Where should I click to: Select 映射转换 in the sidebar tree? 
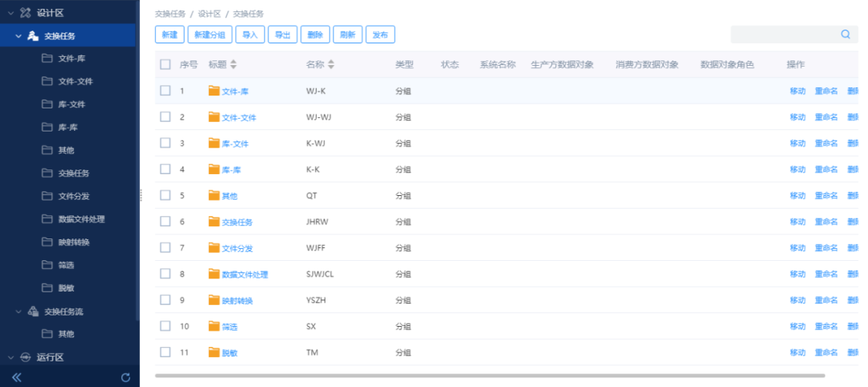pyautogui.click(x=73, y=242)
